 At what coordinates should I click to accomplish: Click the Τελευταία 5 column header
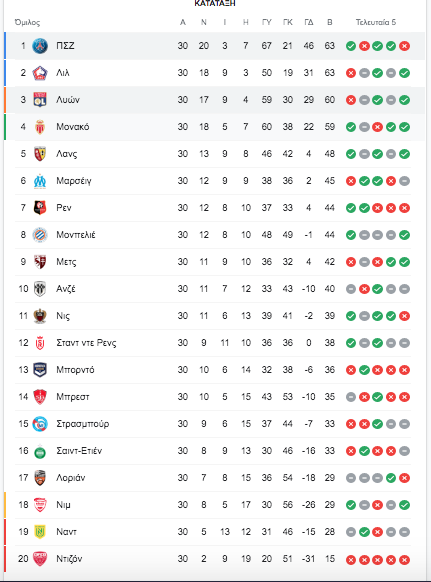(x=376, y=22)
